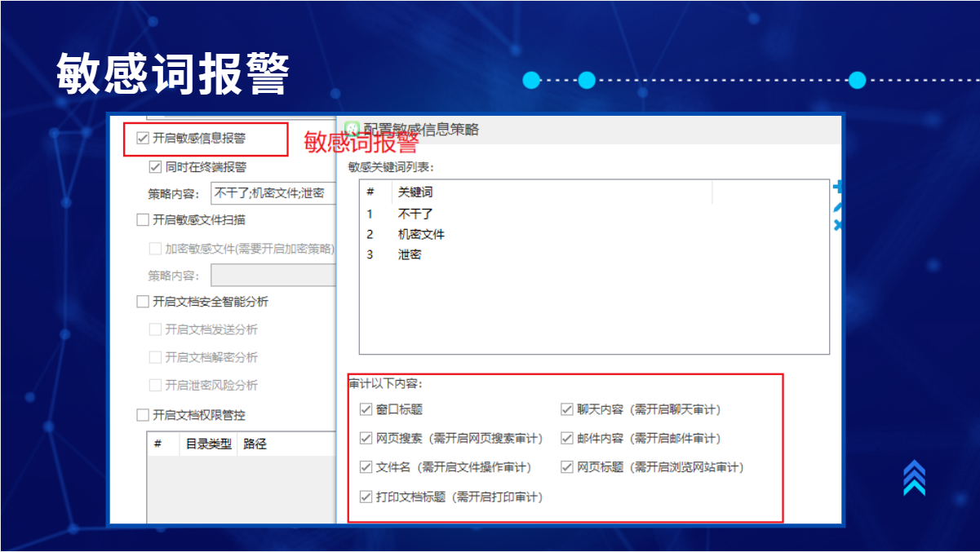Disable 聊天内容 audit checkbox
Image resolution: width=980 pixels, height=552 pixels.
coord(567,409)
